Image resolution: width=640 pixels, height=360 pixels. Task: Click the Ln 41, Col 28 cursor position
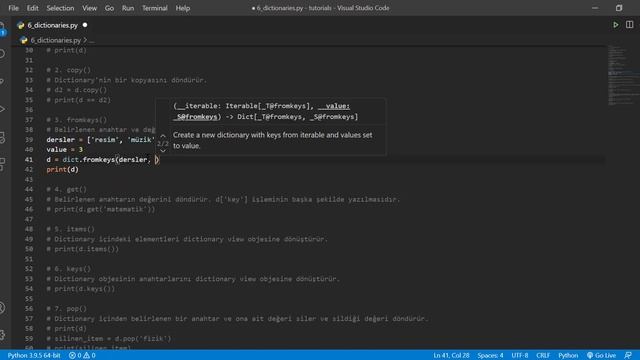click(x=451, y=356)
